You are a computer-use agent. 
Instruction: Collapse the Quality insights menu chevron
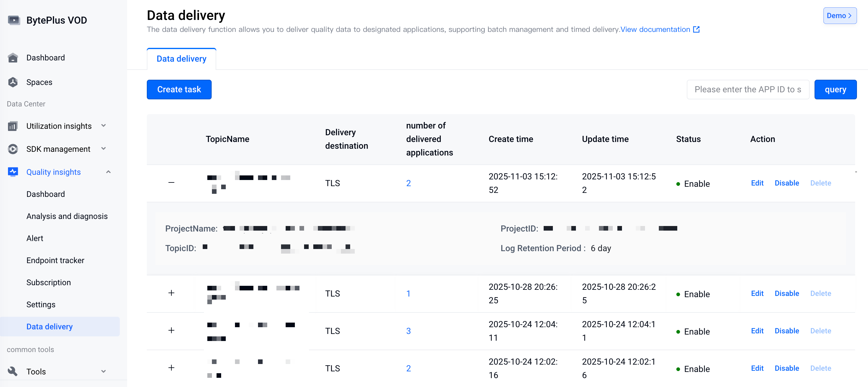point(108,172)
